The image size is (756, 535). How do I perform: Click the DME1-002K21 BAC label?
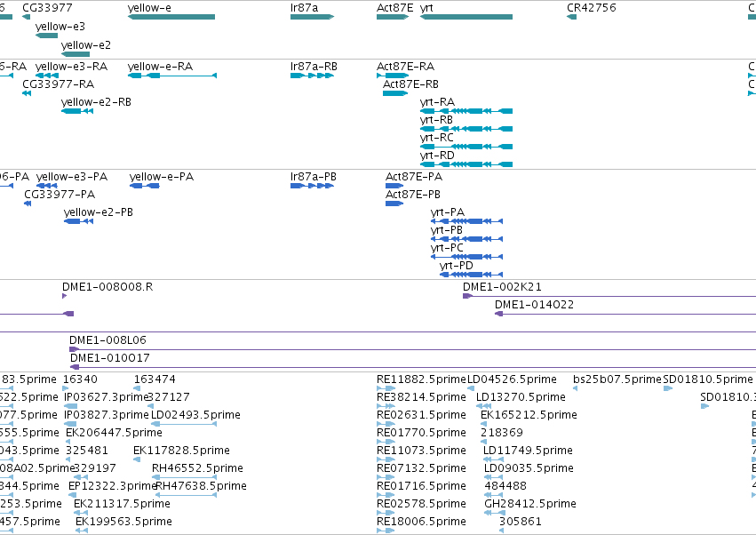point(502,286)
